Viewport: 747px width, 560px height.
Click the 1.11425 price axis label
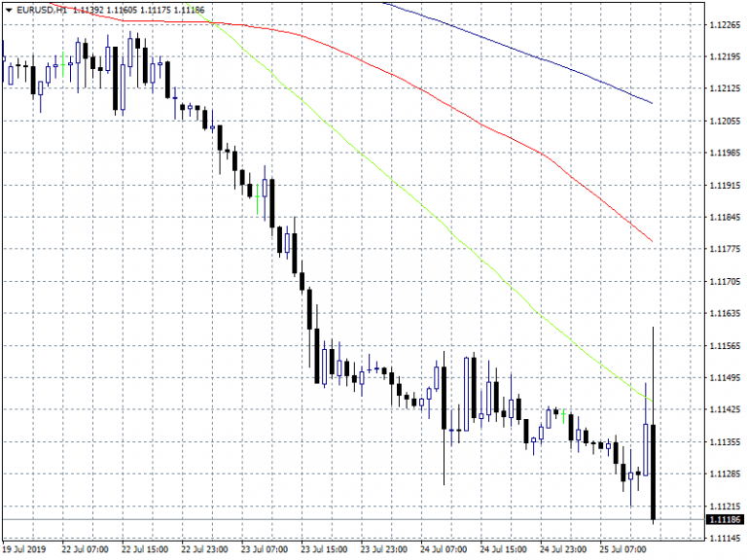pos(722,410)
